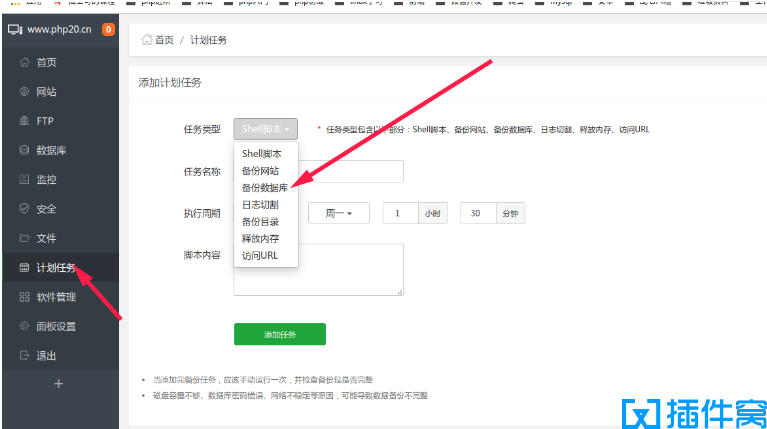This screenshot has width=767, height=429.
Task: Click the hour input showing 1
Action: point(401,213)
